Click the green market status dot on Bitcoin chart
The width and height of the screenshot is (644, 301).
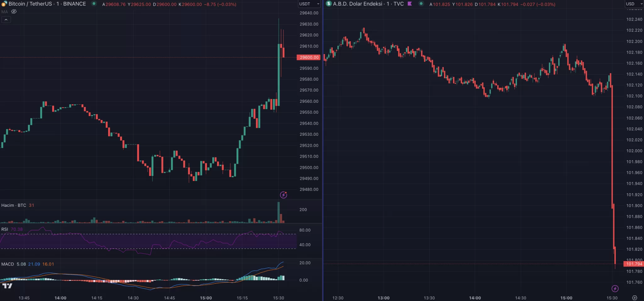click(x=94, y=4)
